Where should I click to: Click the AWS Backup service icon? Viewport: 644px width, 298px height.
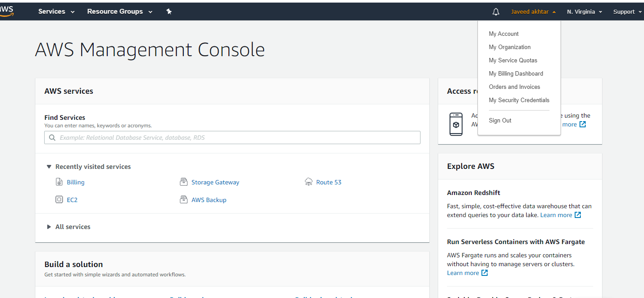184,200
